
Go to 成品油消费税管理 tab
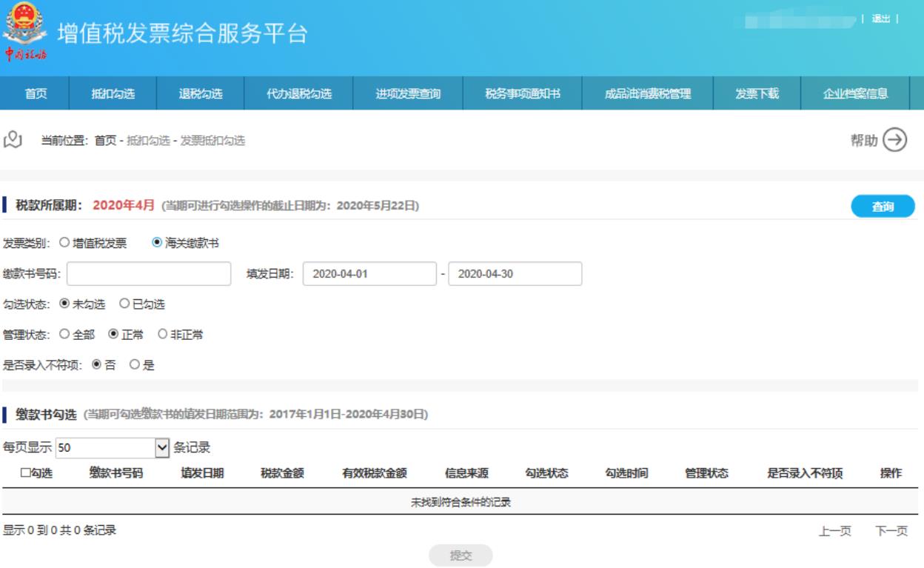pyautogui.click(x=647, y=93)
